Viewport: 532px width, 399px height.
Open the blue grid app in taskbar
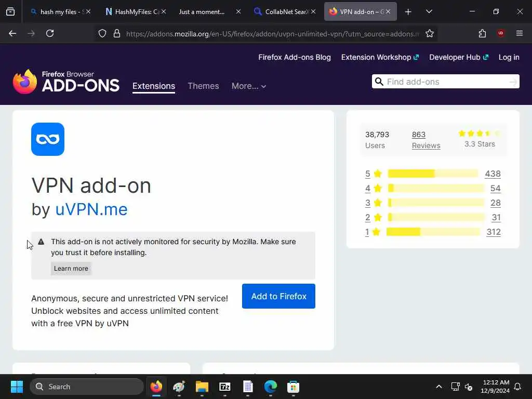coord(248,387)
